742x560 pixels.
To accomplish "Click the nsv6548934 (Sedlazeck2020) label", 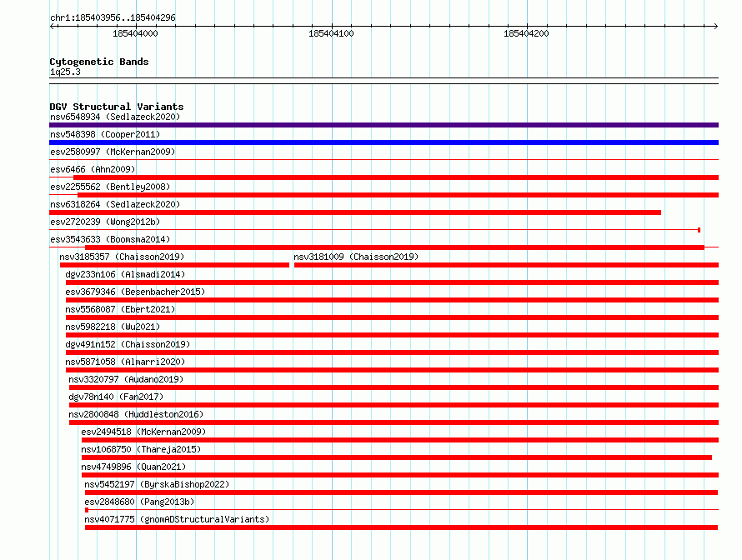I will pyautogui.click(x=115, y=117).
